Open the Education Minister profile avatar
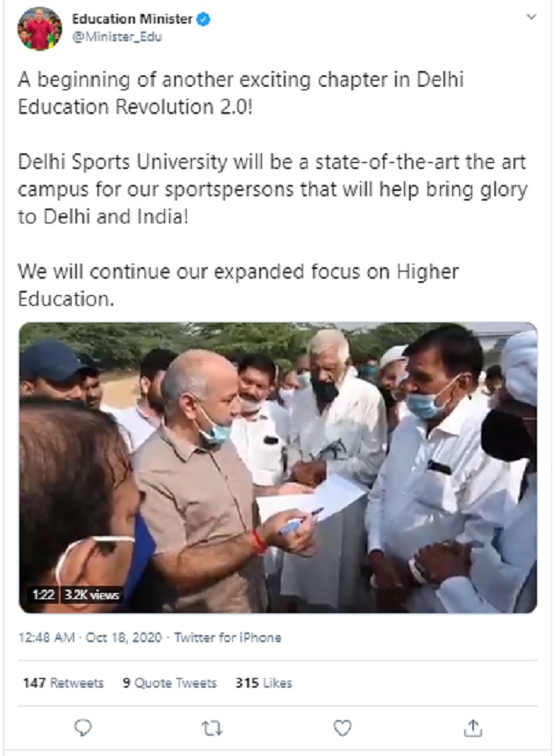 pyautogui.click(x=39, y=28)
